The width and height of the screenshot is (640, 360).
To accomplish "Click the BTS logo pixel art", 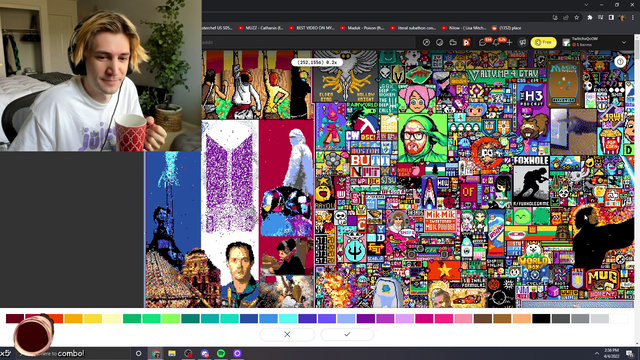I will [230, 182].
